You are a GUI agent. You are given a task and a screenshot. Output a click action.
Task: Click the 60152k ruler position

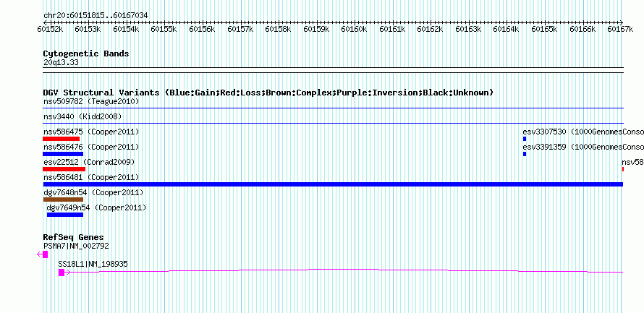(x=50, y=29)
